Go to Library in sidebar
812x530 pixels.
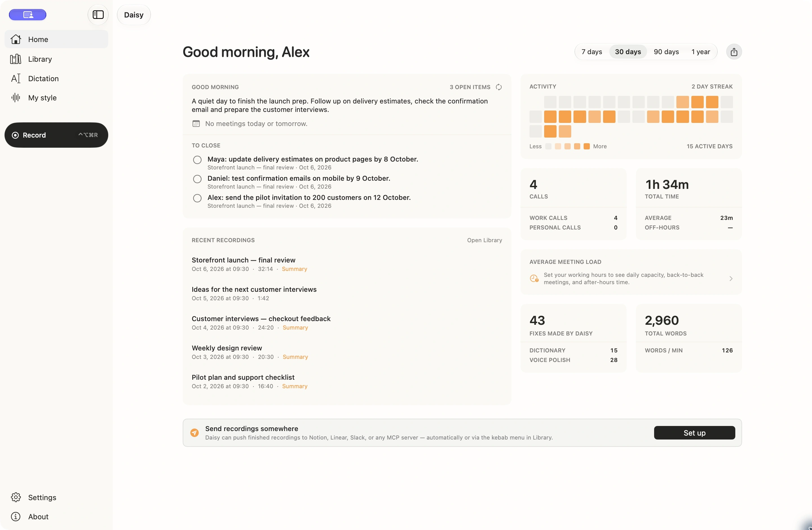(56, 59)
